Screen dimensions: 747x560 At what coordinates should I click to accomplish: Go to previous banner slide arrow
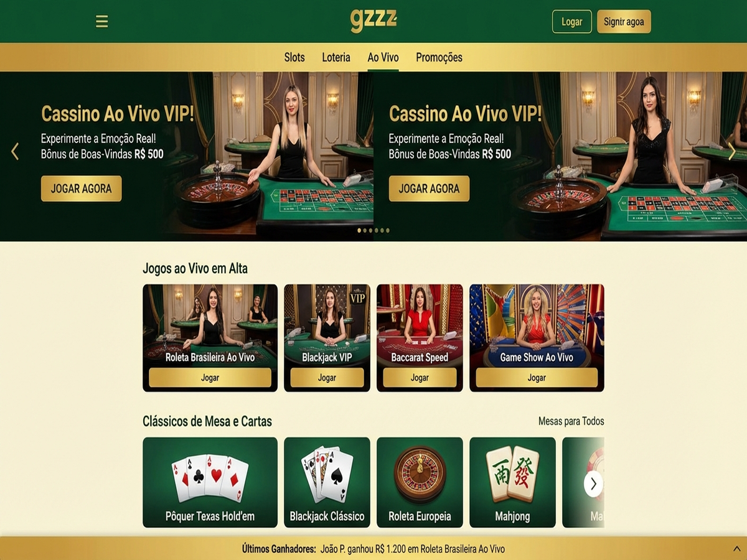tap(15, 151)
